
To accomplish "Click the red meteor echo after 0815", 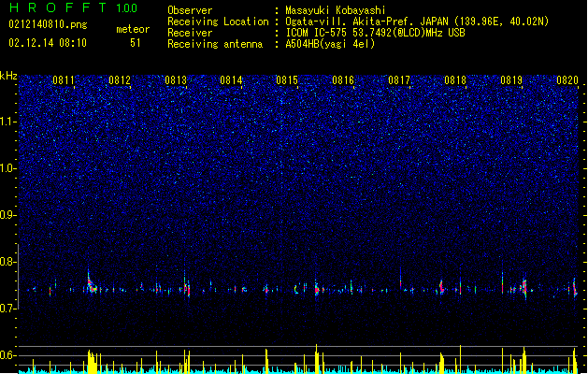I will pos(317,289).
